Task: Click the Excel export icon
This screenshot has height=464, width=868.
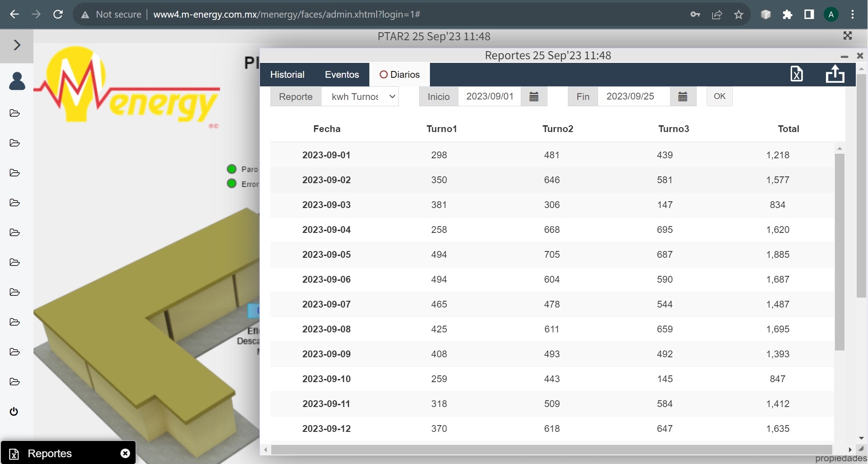Action: click(796, 74)
